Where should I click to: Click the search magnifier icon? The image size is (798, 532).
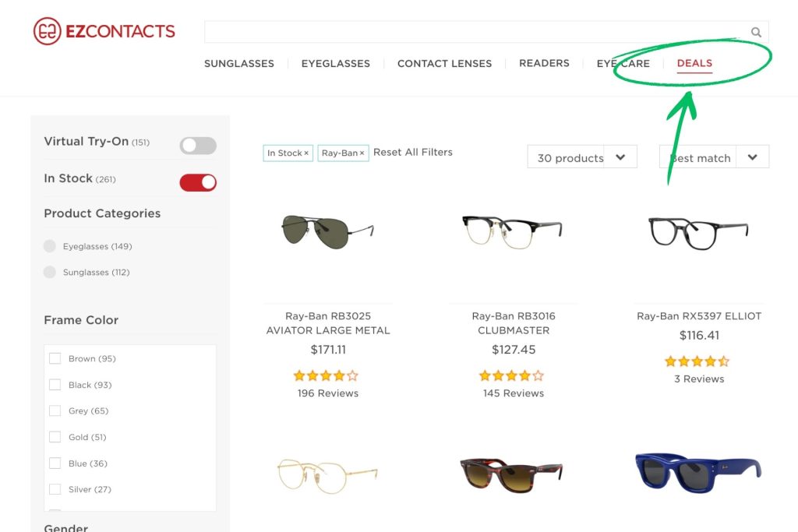(x=756, y=33)
